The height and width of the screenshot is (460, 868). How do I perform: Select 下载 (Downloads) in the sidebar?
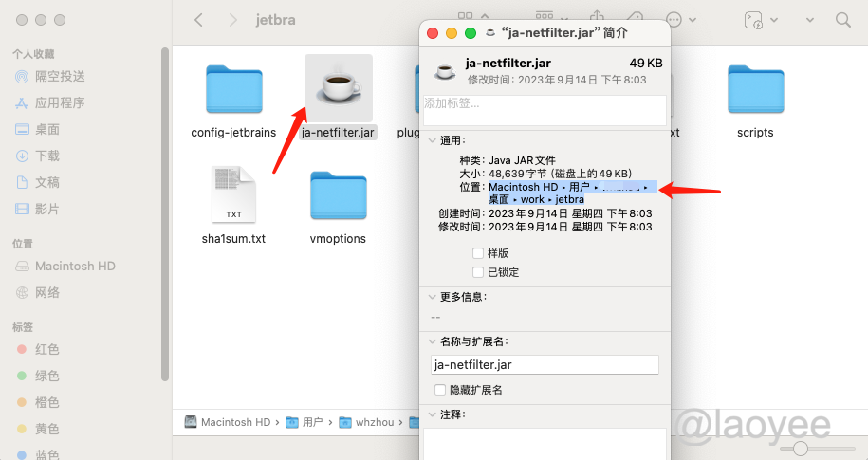point(47,156)
